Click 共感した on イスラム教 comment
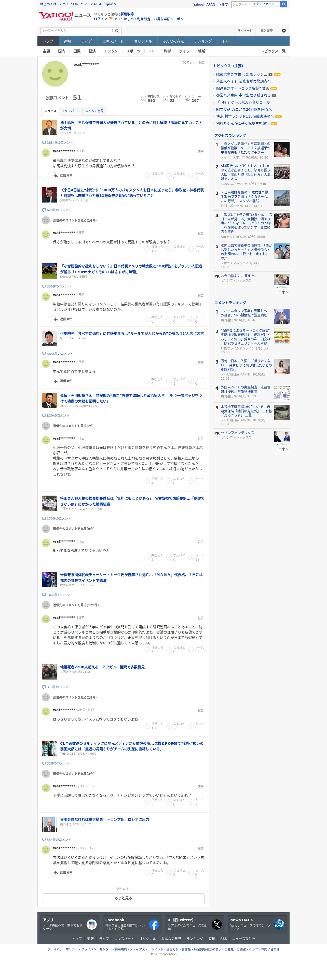 154,726
